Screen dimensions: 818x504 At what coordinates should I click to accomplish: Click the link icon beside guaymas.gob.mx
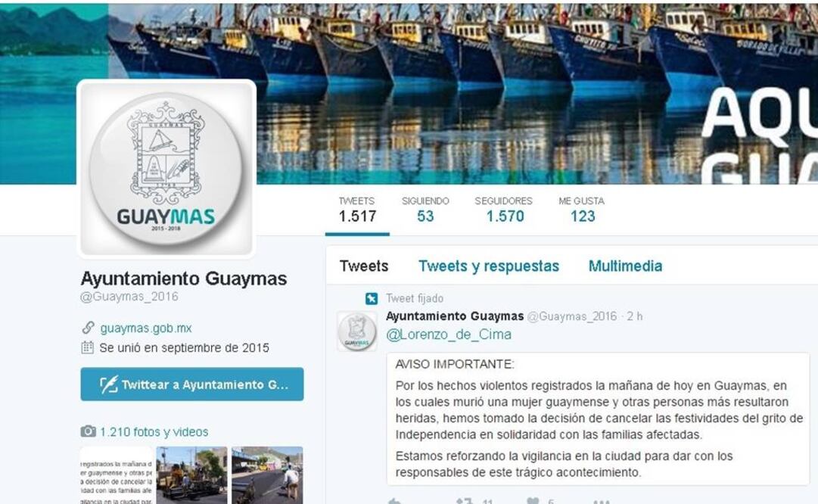88,328
